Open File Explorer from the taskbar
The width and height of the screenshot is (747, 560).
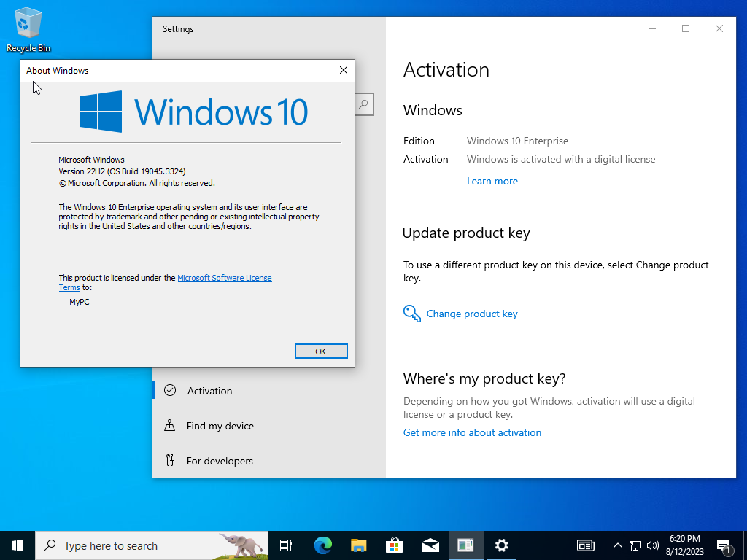357,545
